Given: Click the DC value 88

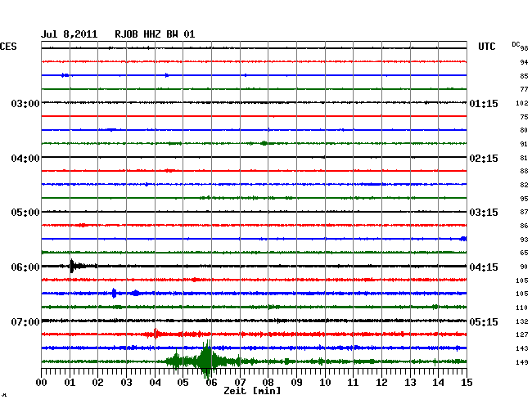Looking at the screenshot, I should (x=524, y=171).
